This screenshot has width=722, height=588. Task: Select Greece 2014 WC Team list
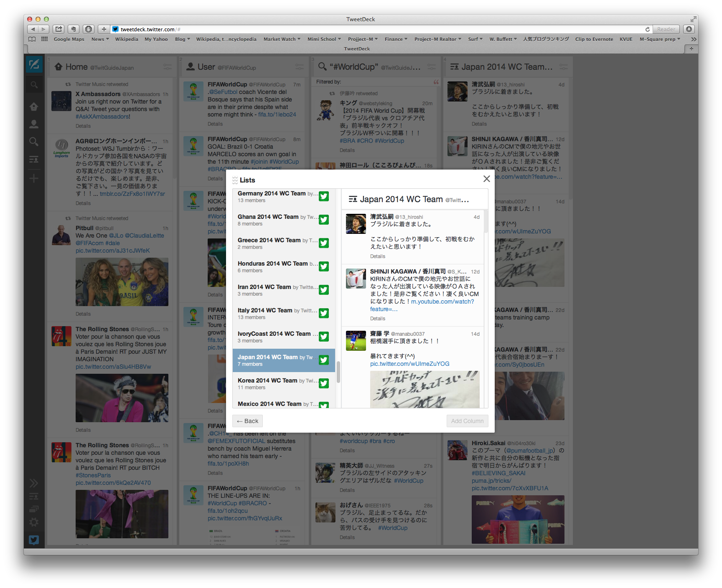(284, 243)
